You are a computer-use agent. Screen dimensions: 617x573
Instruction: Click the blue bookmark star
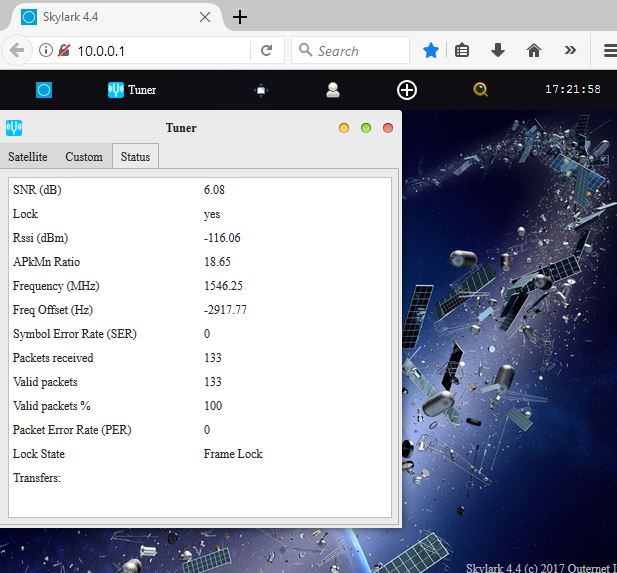(431, 51)
